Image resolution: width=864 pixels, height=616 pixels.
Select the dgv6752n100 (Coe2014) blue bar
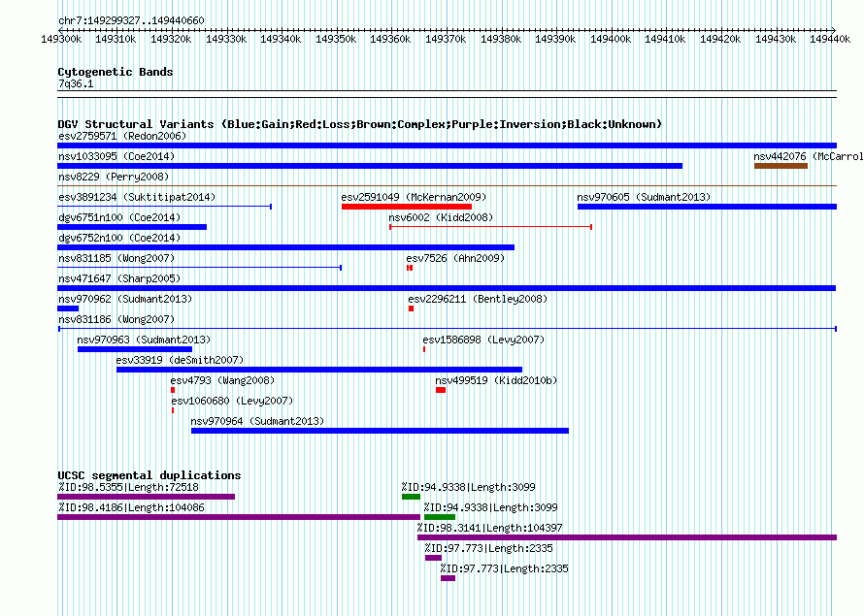click(x=286, y=247)
